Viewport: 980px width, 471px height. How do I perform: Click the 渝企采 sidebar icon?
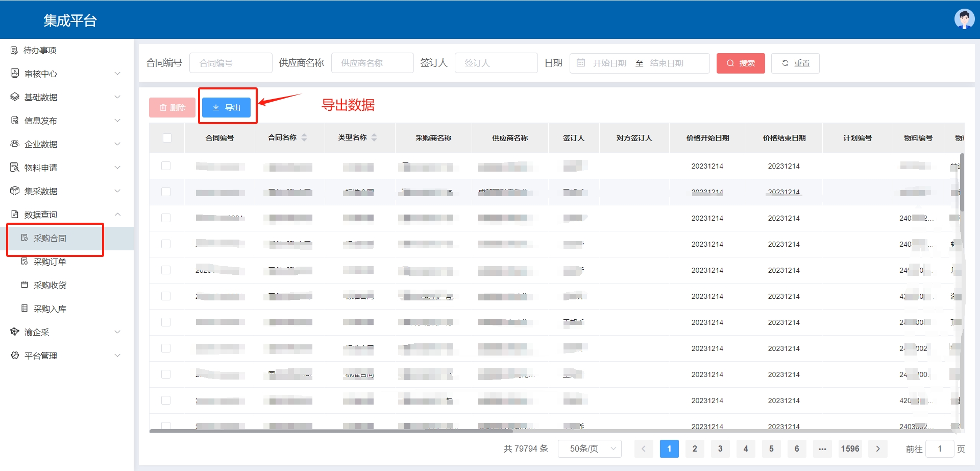tap(15, 332)
